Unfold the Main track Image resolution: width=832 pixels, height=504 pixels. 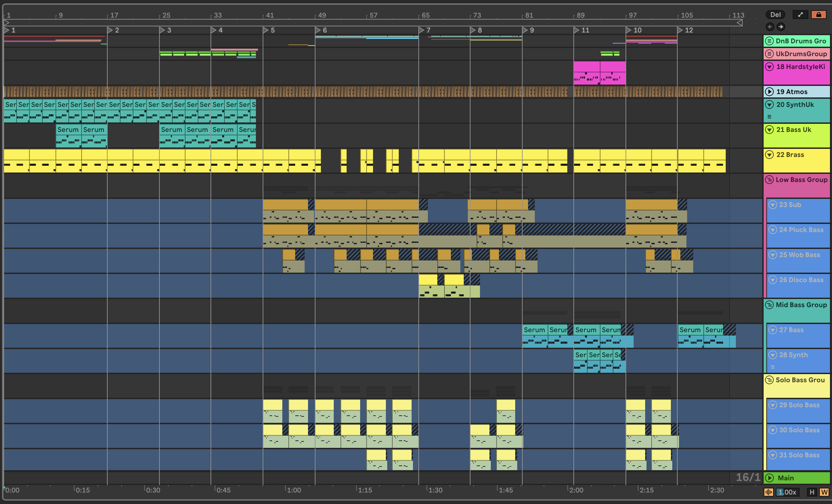click(x=769, y=478)
